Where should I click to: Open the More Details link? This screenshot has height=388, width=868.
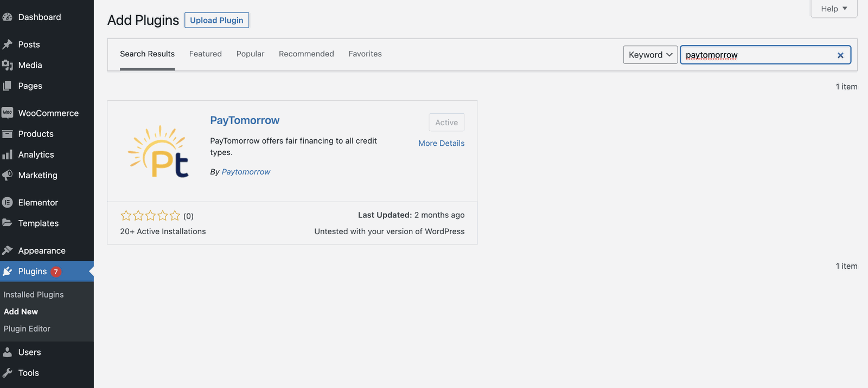point(442,143)
